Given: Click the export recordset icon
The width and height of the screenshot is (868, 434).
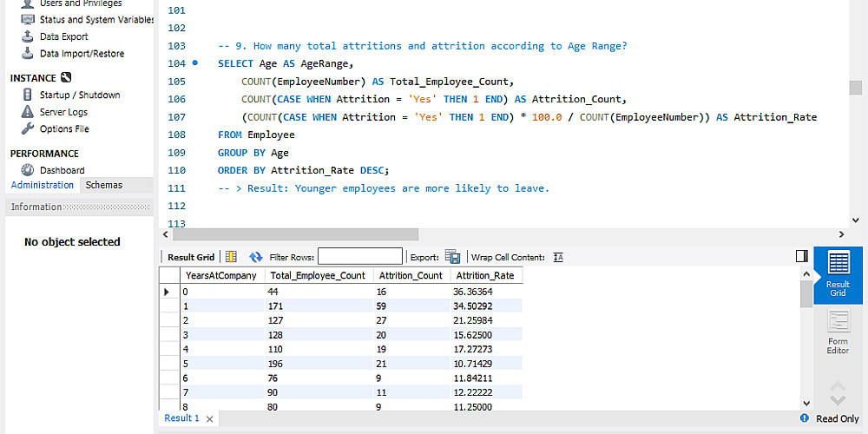Looking at the screenshot, I should 452,257.
